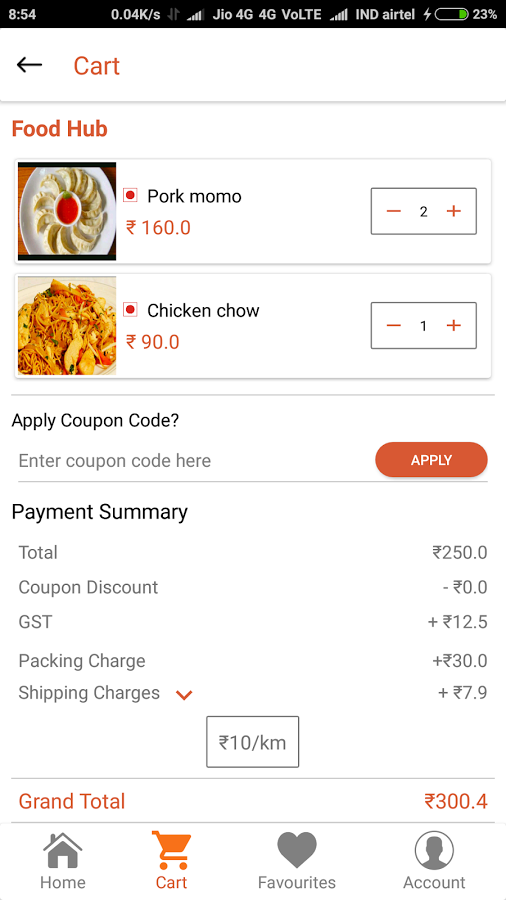Image resolution: width=506 pixels, height=900 pixels.
Task: Tap the back arrow icon
Action: [x=29, y=65]
